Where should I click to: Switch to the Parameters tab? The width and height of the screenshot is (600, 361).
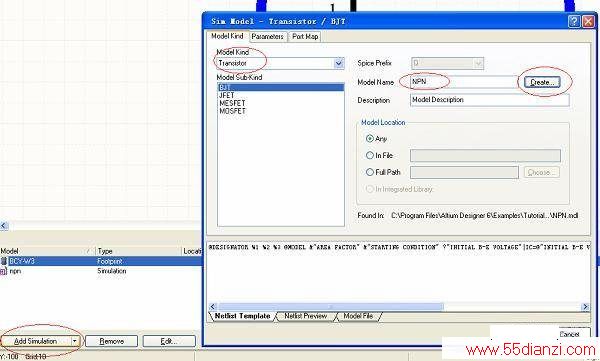coord(267,36)
